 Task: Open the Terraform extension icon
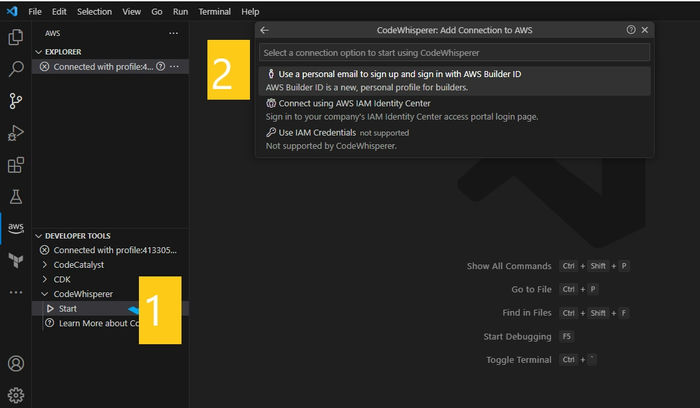coord(16,260)
